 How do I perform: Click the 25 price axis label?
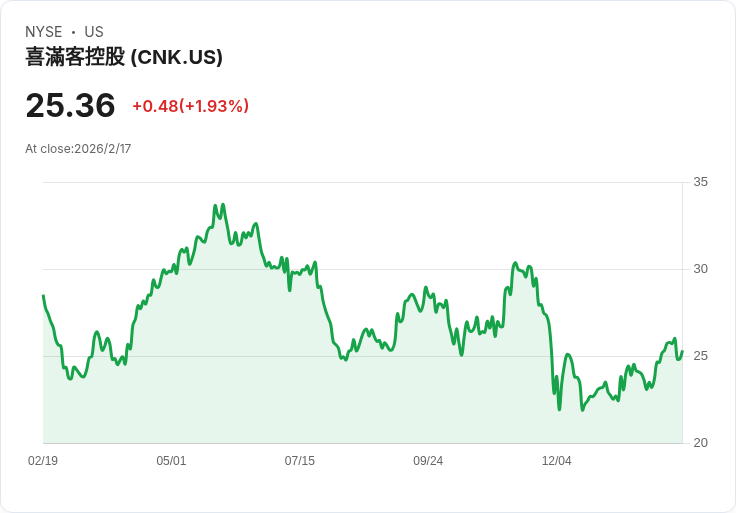(700, 356)
